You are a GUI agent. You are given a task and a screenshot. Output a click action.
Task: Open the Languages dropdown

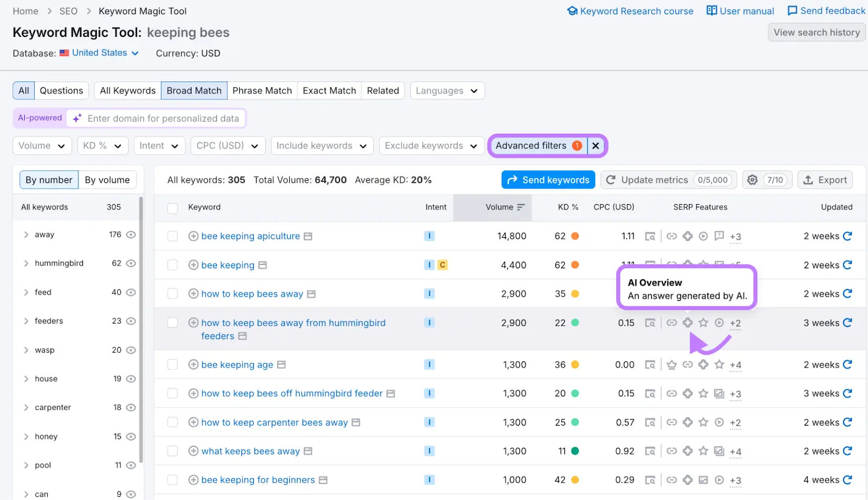[446, 91]
